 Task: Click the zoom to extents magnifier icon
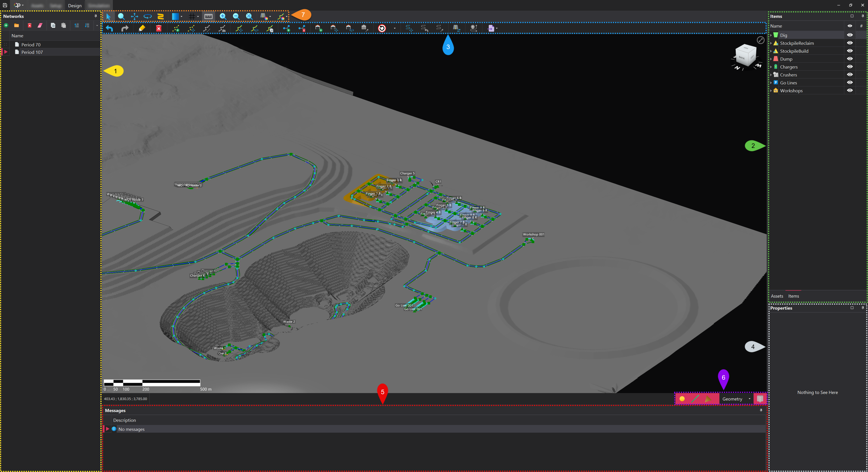point(249,16)
